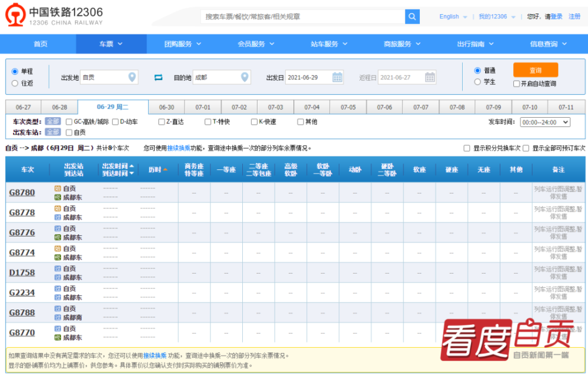Swap departure and destination with arrows icon
Image resolution: width=588 pixels, height=376 pixels.
(x=158, y=77)
